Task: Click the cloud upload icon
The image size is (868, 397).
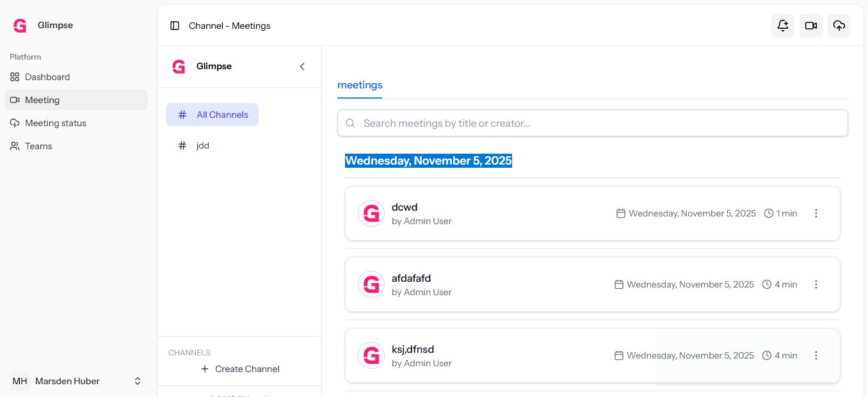Action: coord(839,26)
